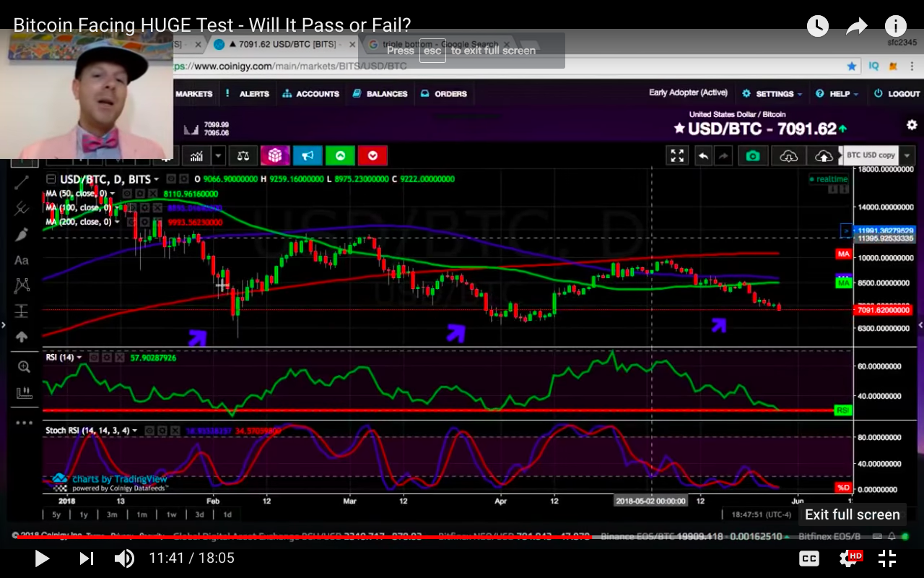This screenshot has height=578, width=924.
Task: Select the pattern drawing tool
Action: point(22,285)
